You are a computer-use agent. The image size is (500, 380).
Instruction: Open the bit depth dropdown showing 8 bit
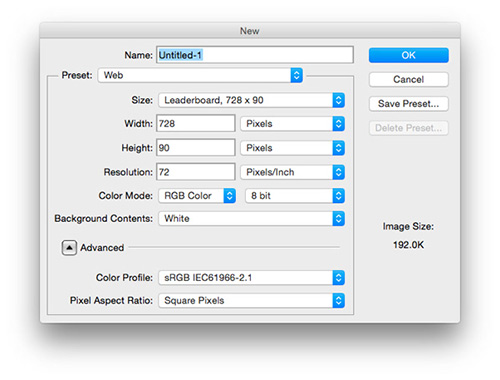[295, 196]
